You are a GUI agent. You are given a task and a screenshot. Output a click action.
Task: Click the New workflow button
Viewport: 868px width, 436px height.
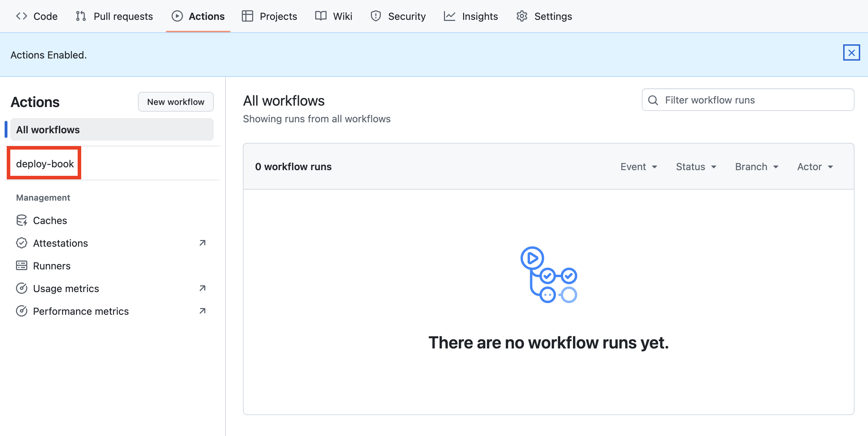176,102
